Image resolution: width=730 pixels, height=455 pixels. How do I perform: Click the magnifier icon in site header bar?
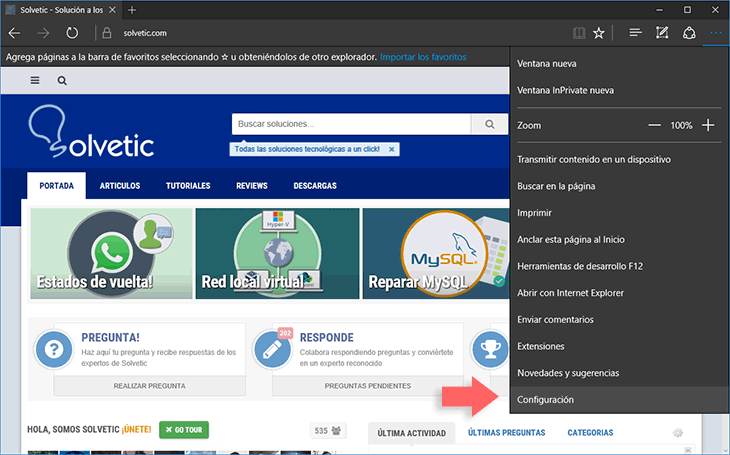pyautogui.click(x=62, y=81)
